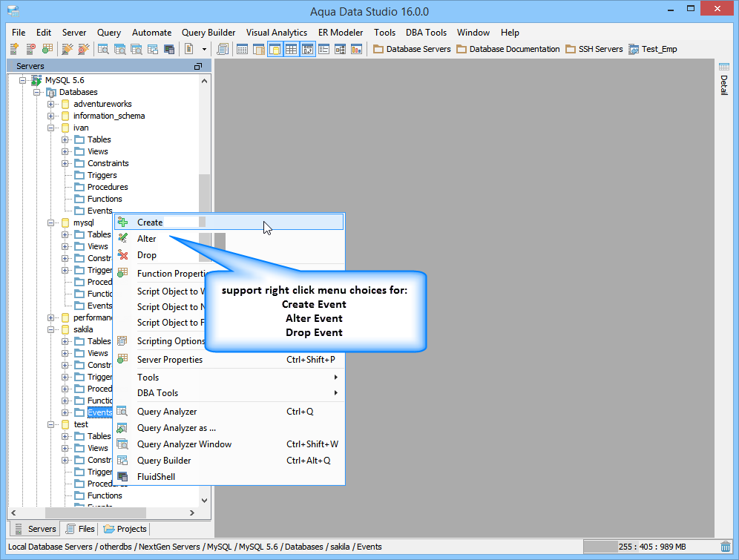Open Server Properties from the toolbar icon
Viewport: 739px width, 560px height.
pyautogui.click(x=47, y=49)
